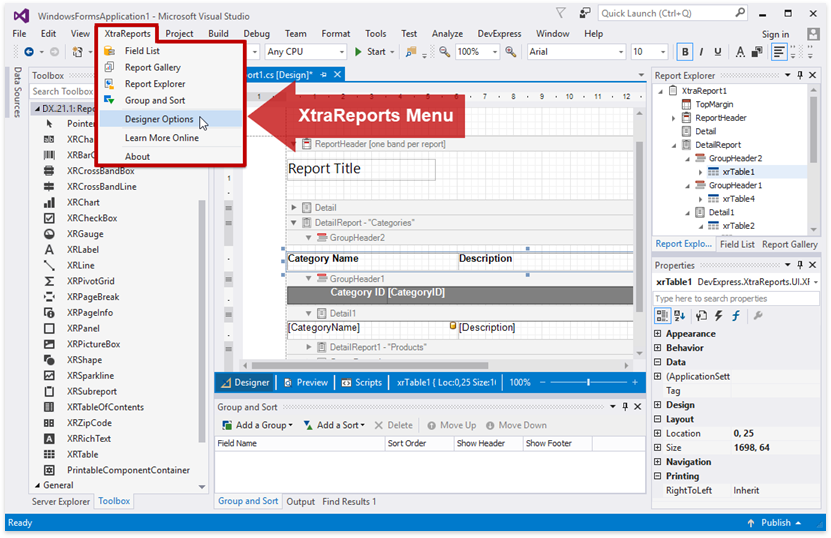831x538 pixels.
Task: Choose the XRZipCode toolbox control
Action: (x=90, y=423)
